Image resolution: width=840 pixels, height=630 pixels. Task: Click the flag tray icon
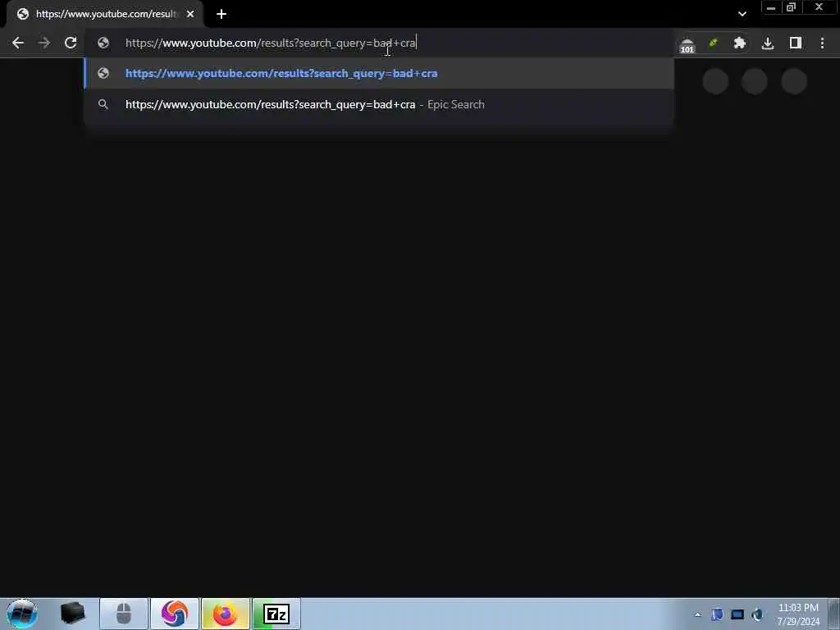[717, 614]
